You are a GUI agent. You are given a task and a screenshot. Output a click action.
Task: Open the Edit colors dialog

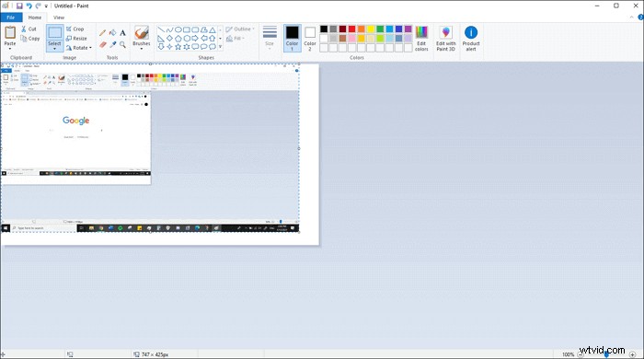pyautogui.click(x=421, y=38)
